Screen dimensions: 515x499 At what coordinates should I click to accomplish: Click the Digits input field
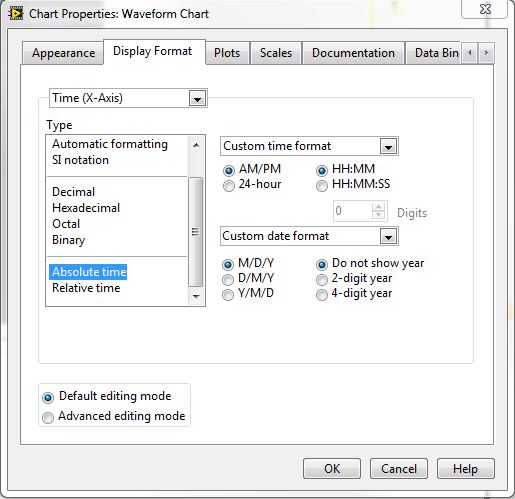click(353, 211)
